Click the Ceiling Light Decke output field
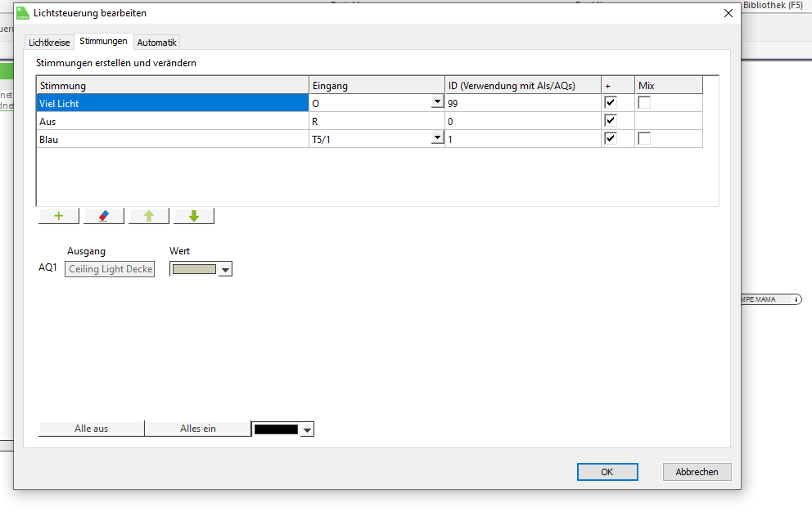812x521 pixels. [x=110, y=269]
